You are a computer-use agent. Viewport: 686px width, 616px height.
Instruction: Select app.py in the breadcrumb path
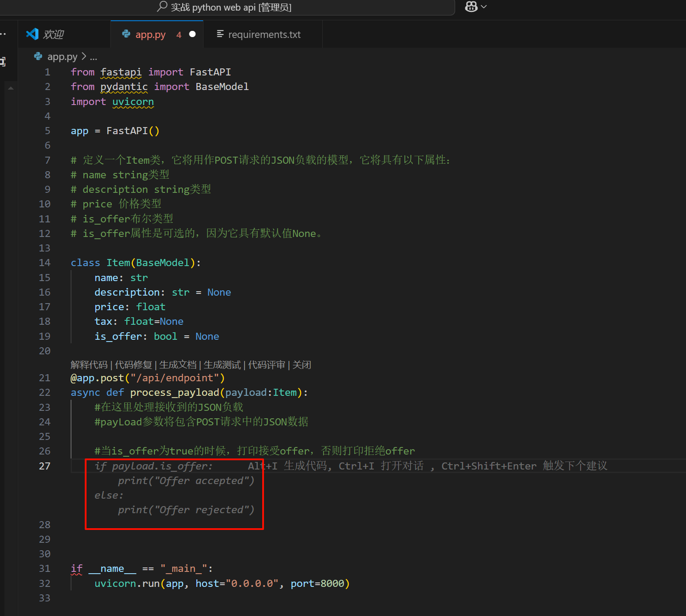click(62, 56)
